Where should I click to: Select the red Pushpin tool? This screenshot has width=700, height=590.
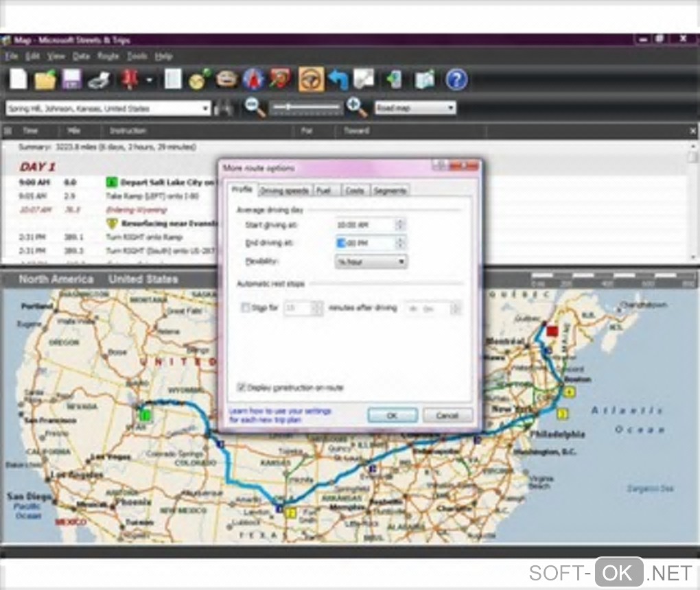(129, 80)
